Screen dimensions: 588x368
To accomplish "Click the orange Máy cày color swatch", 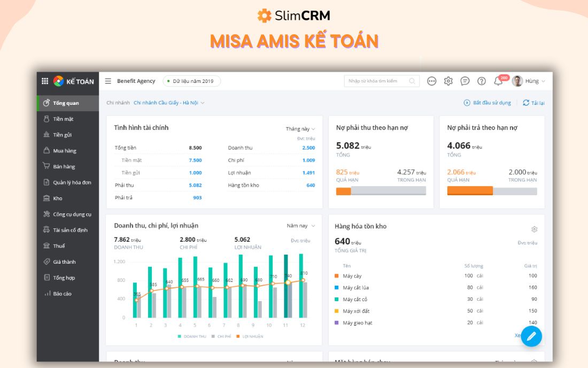I will 336,275.
